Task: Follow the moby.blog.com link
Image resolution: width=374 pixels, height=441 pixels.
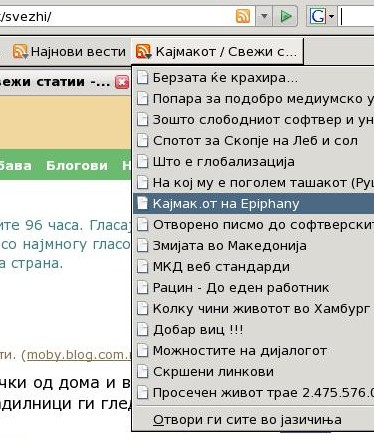Action: [x=79, y=355]
